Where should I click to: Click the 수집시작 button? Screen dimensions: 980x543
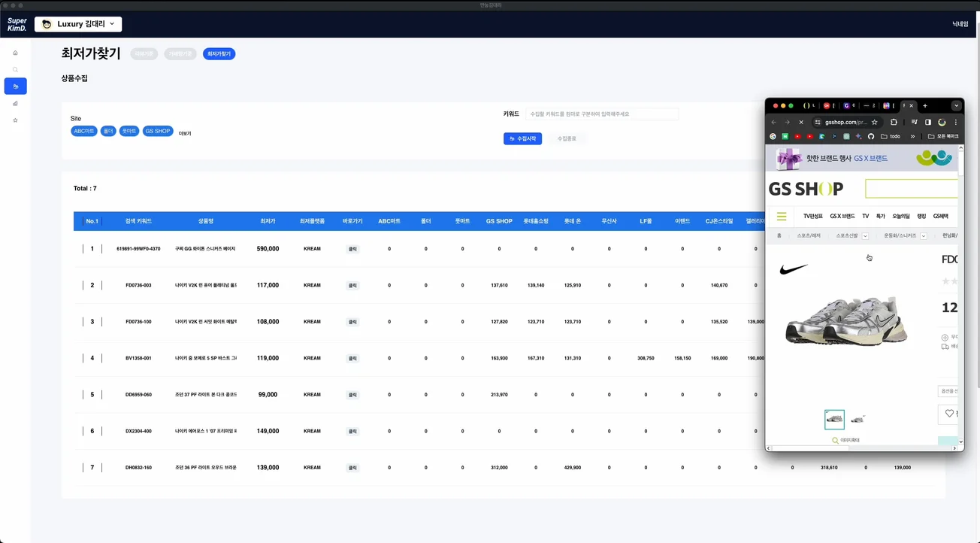pos(522,138)
